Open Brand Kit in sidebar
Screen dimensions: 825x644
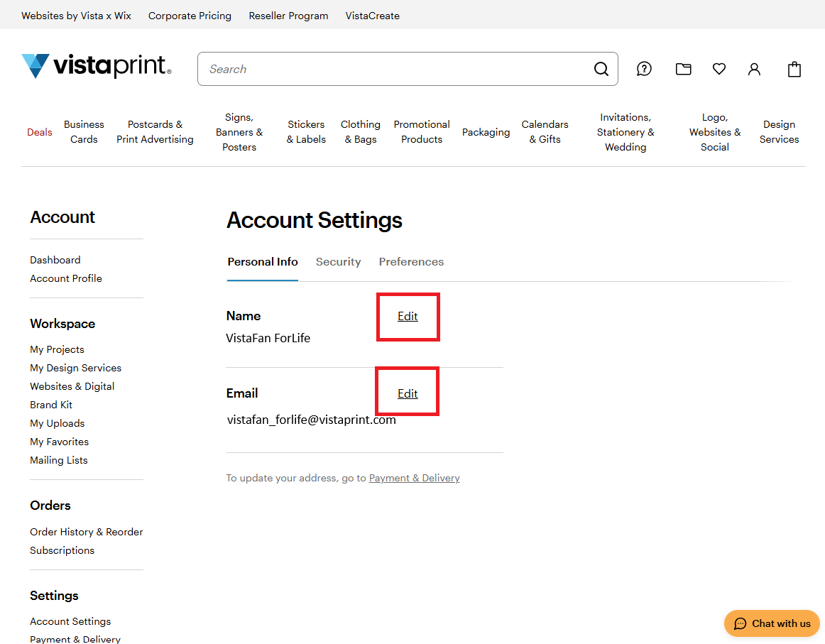click(51, 405)
